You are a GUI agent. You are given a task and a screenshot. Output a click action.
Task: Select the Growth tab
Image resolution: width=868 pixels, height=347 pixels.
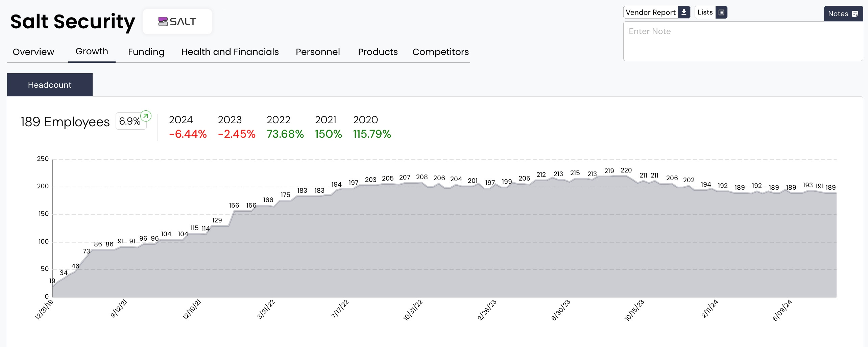pyautogui.click(x=92, y=51)
